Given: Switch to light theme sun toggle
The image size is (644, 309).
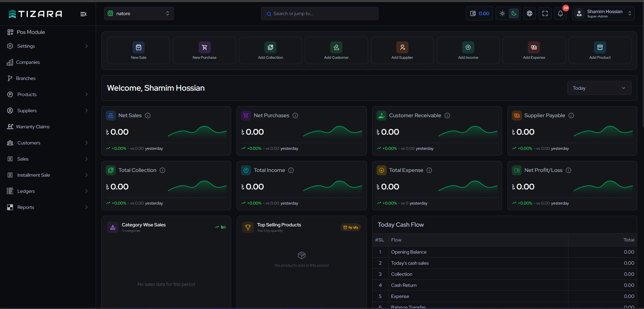Looking at the screenshot, I should [502, 13].
